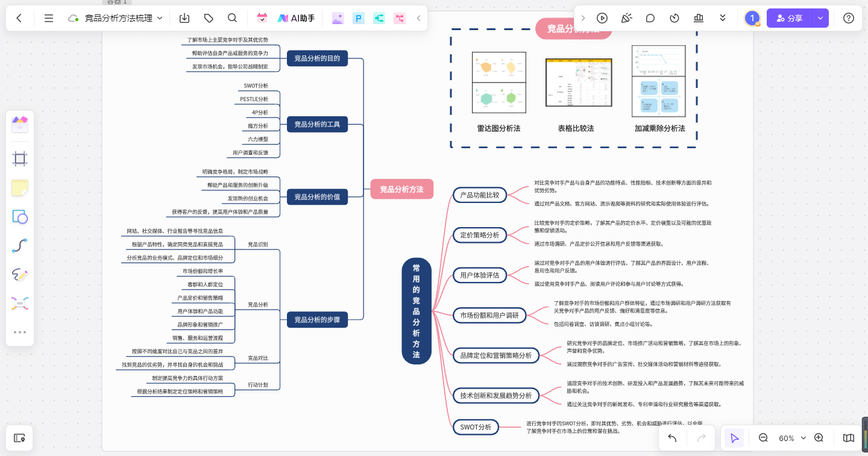The width and height of the screenshot is (868, 456).
Task: Open the AI助手 assistant
Action: 296,18
